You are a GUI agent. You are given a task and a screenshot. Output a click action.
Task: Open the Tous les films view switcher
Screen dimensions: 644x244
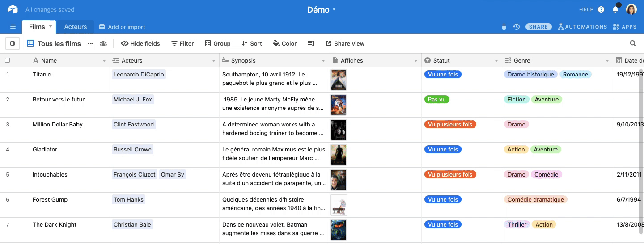click(x=54, y=43)
